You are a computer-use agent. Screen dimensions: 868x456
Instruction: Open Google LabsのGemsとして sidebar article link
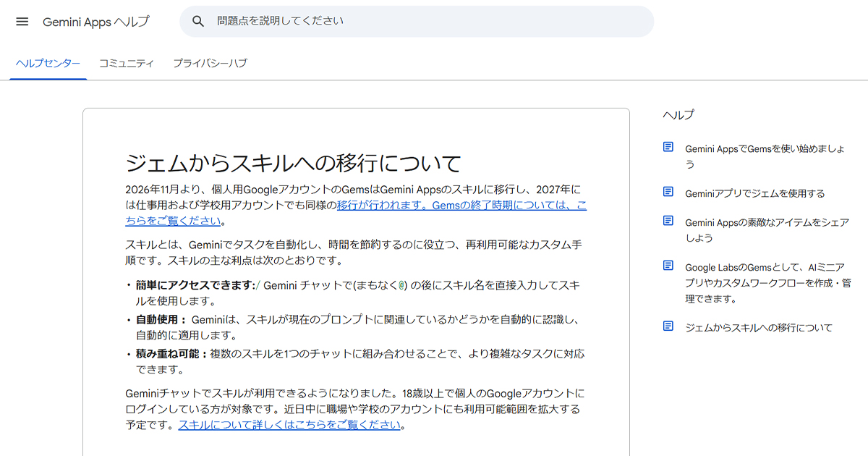click(x=767, y=282)
